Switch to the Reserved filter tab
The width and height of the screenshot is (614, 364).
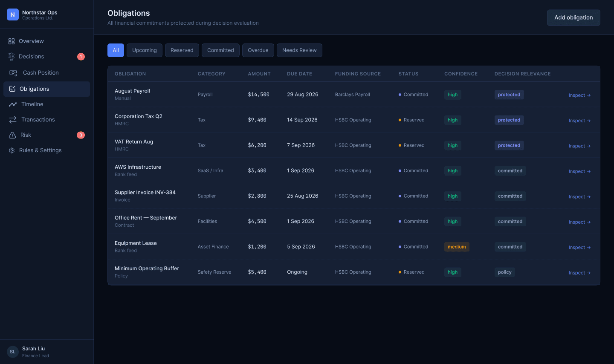tap(182, 50)
